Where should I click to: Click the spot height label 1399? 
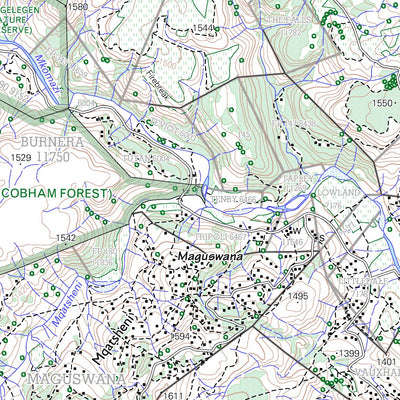pos(349,353)
